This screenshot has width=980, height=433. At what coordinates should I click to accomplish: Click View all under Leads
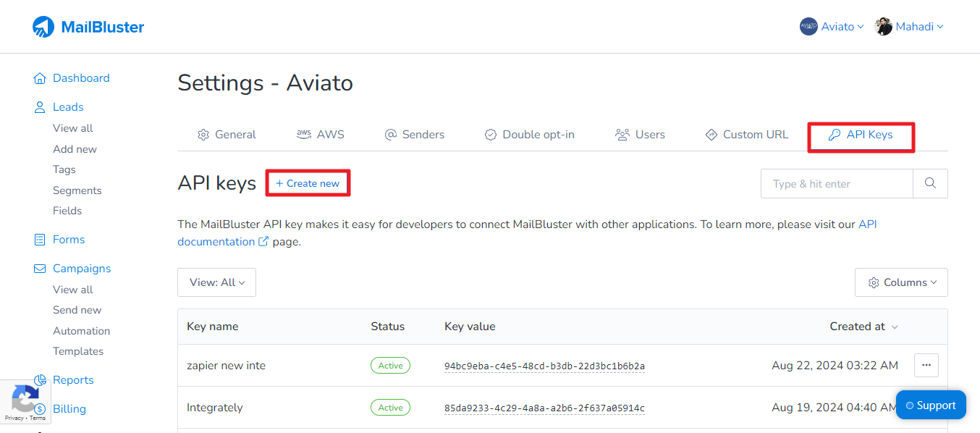[x=73, y=128]
